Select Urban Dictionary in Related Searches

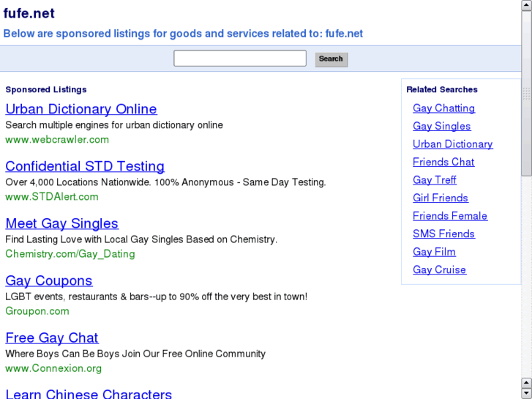pyautogui.click(x=452, y=144)
